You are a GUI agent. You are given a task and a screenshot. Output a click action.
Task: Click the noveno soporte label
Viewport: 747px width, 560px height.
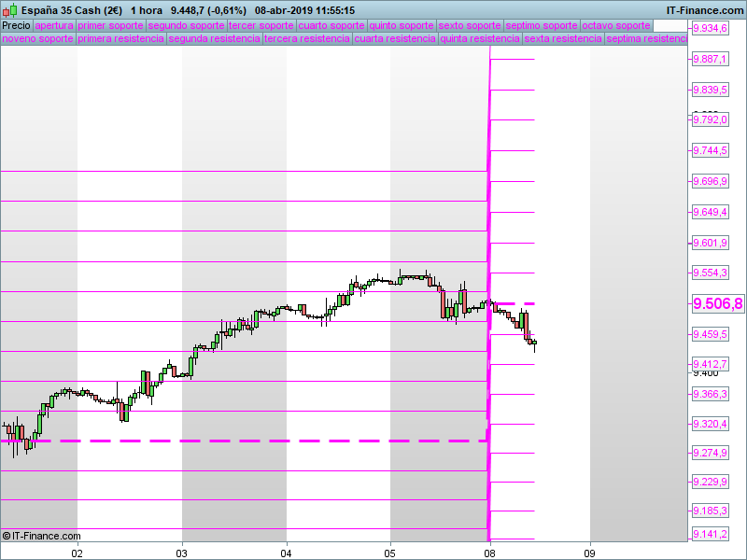(38, 38)
